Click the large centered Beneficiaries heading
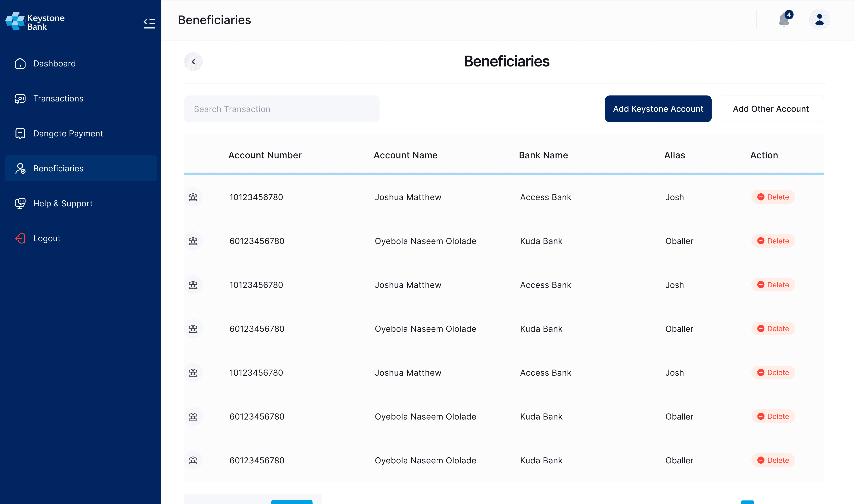 [x=506, y=61]
